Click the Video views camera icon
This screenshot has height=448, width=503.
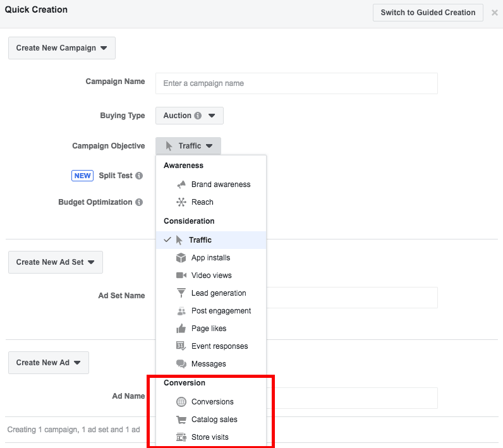(x=181, y=275)
